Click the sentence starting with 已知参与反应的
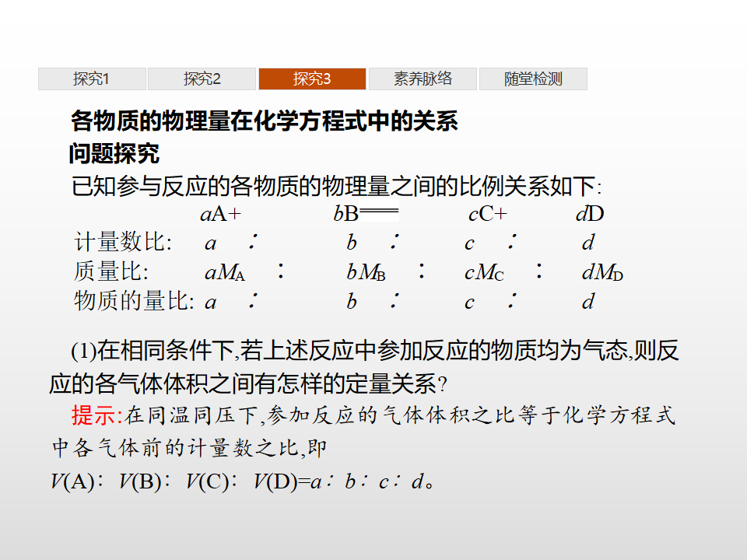Screen dimensions: 747x560 (336, 186)
